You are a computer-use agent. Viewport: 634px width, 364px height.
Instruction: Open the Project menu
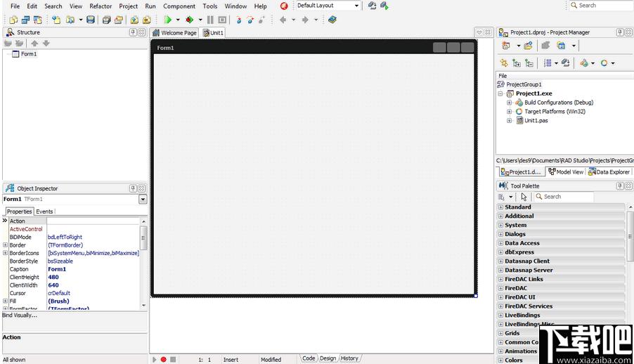pos(128,6)
